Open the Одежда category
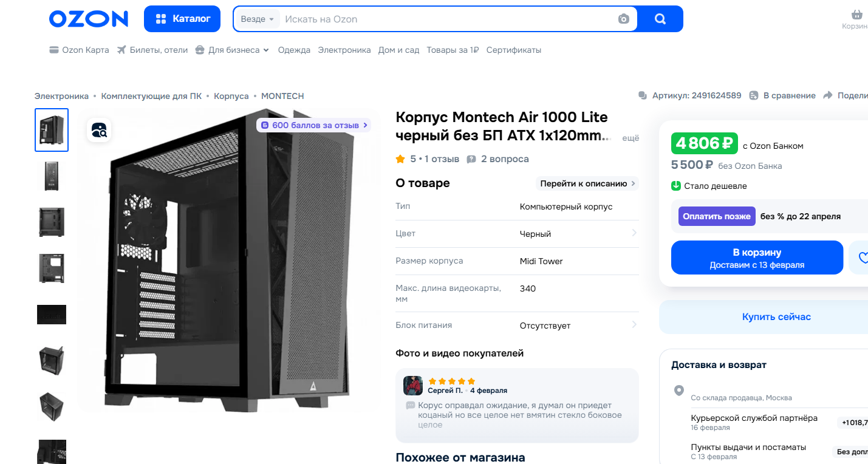The width and height of the screenshot is (868, 464). [294, 50]
